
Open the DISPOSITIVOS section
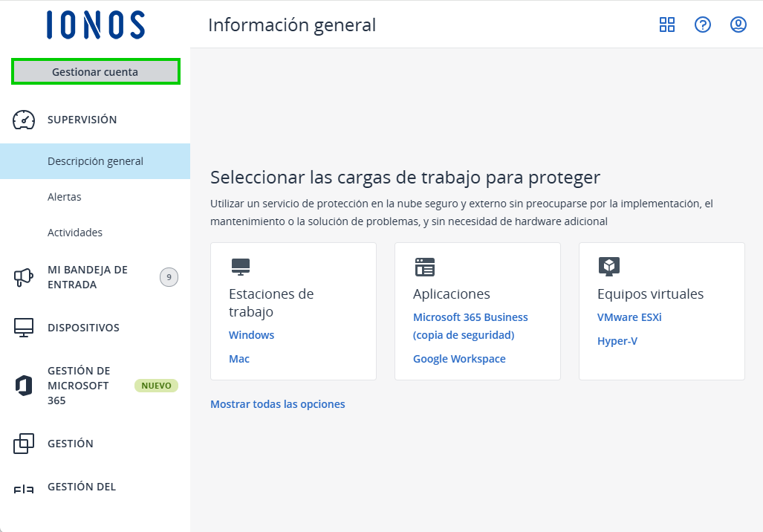click(x=83, y=328)
